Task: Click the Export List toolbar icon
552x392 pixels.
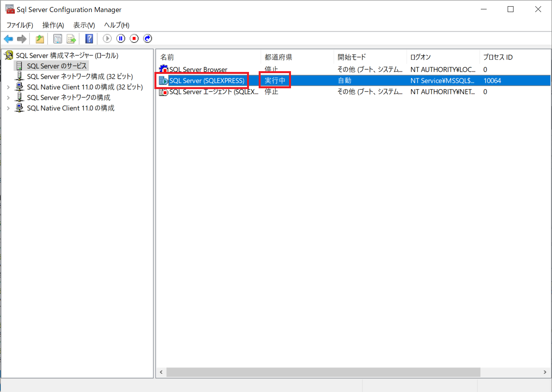Action: 71,38
